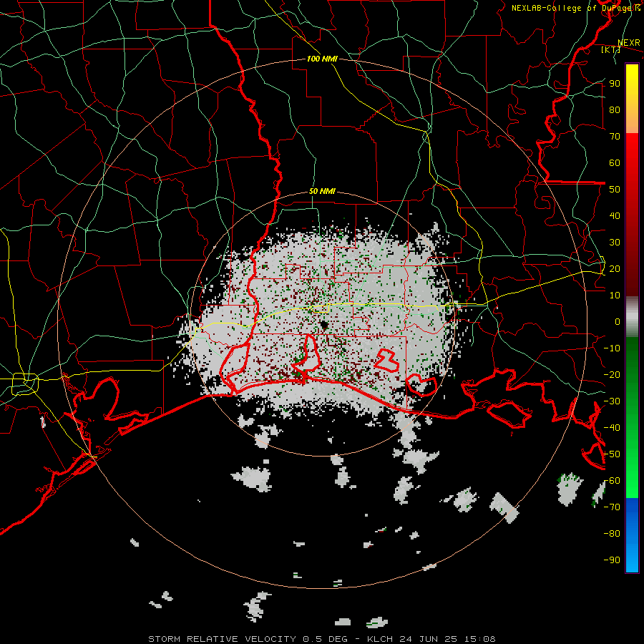Click the "-50" scale value
644x644 pixels.
612,454
